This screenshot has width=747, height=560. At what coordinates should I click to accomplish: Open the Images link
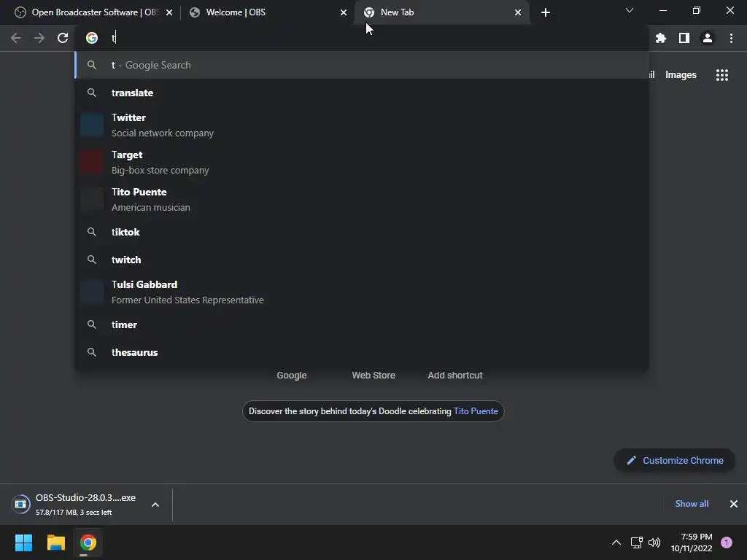[x=681, y=75]
